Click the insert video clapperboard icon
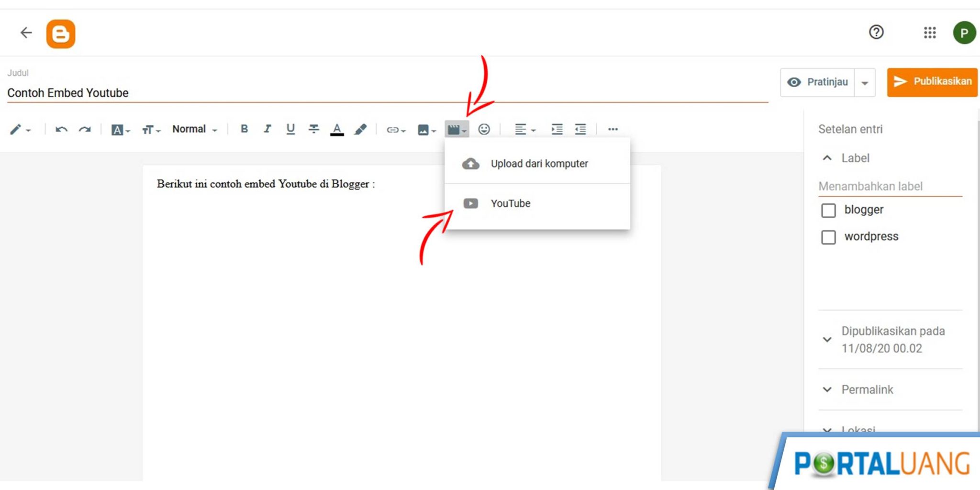Image resolution: width=980 pixels, height=490 pixels. [457, 129]
